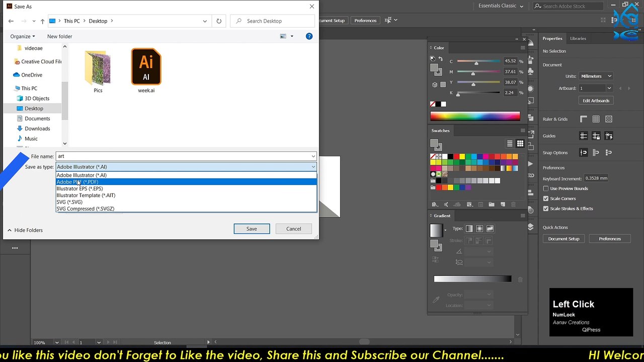
Task: Uncheck Scale Strokes & Effects checkbox
Action: click(x=546, y=209)
